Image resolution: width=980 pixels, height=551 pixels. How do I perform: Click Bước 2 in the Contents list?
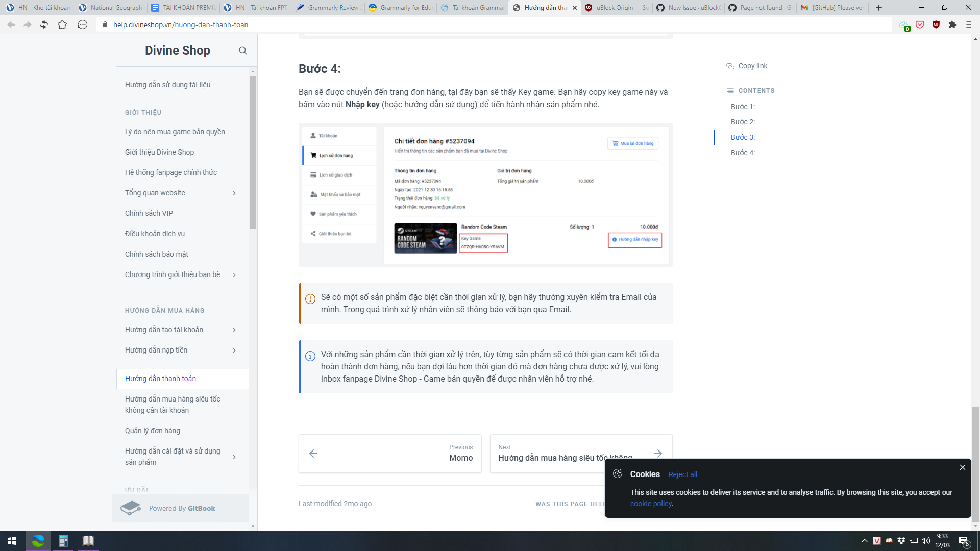tap(743, 122)
